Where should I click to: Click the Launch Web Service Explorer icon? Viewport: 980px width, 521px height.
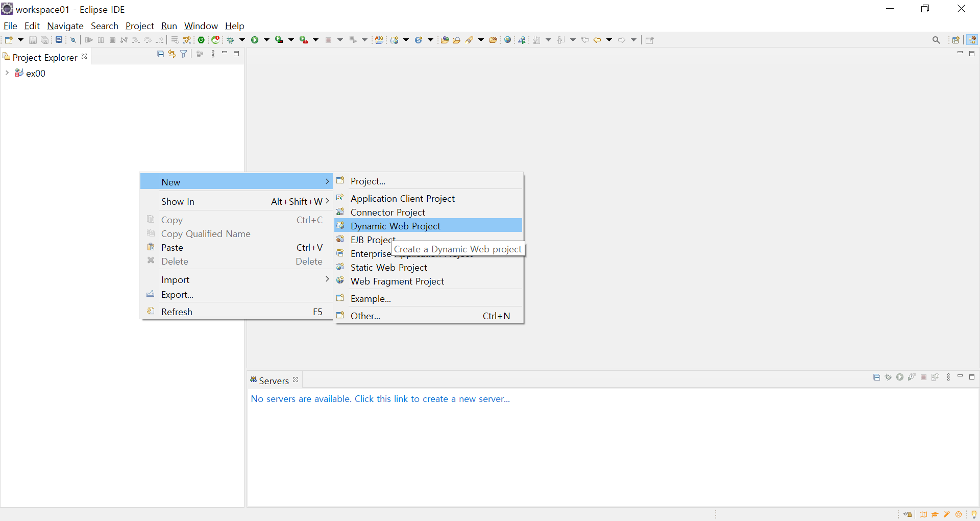click(522, 40)
